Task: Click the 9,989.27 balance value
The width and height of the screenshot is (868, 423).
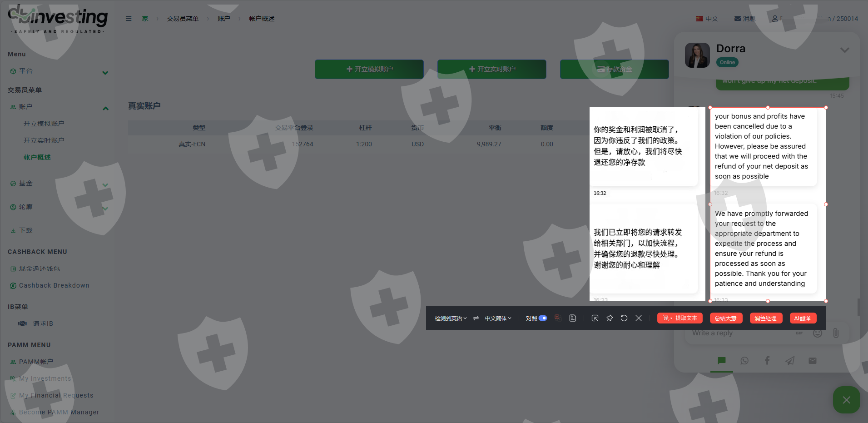Action: point(489,144)
